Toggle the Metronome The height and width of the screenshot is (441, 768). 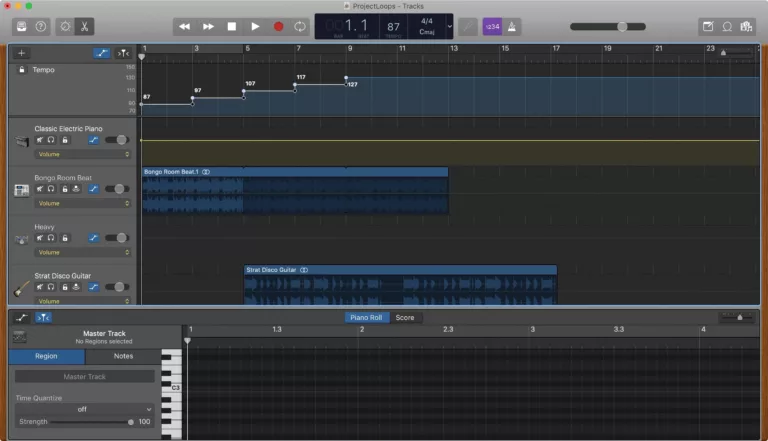click(x=512, y=27)
